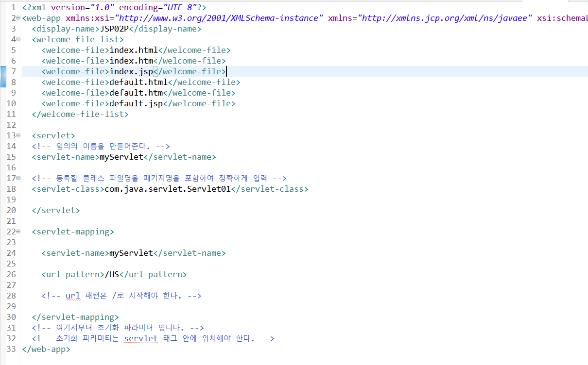The height and width of the screenshot is (365, 588).
Task: Click the comment starting with '등록할 클래스 파일명을'
Action: 159,178
